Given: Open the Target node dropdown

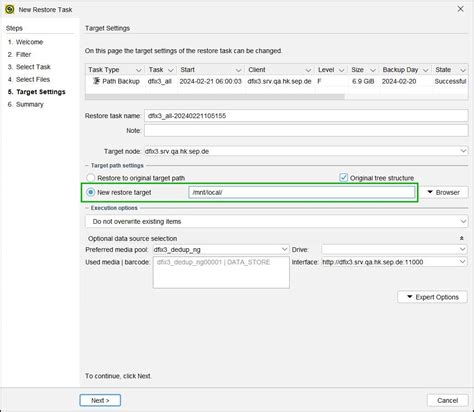Looking at the screenshot, I should tap(306, 151).
